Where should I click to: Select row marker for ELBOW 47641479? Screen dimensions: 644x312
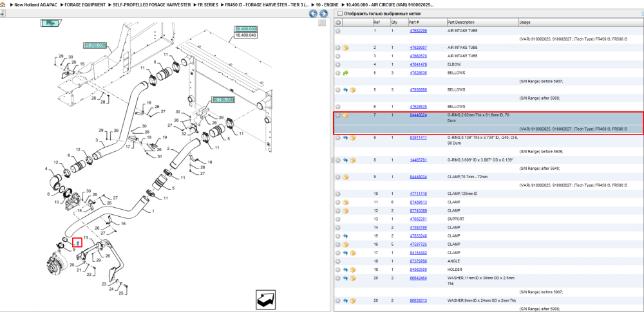tap(338, 64)
